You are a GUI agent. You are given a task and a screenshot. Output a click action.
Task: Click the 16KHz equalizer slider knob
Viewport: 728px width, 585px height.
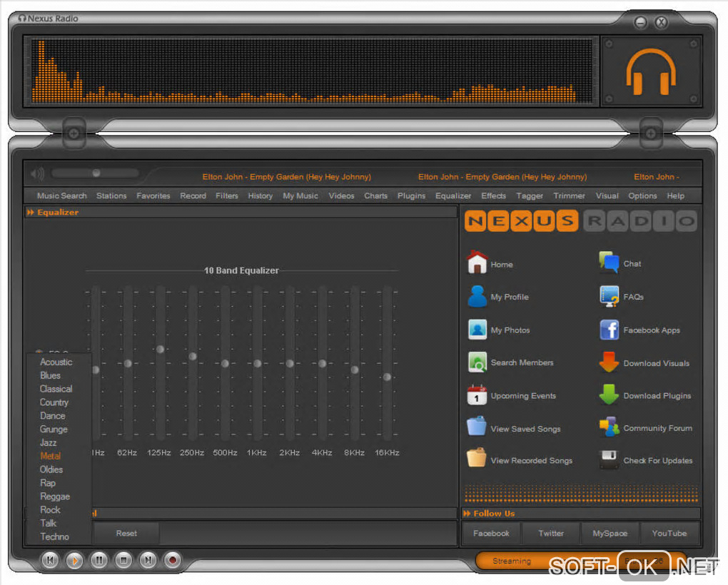[x=387, y=377]
